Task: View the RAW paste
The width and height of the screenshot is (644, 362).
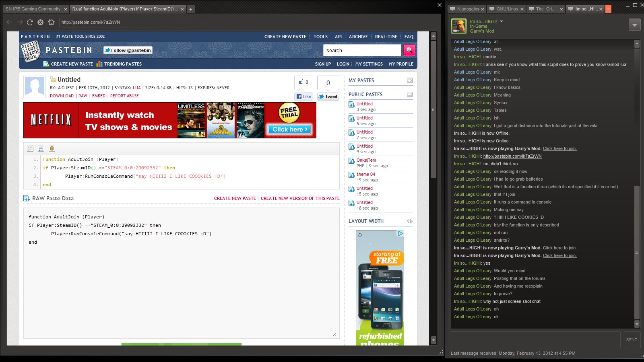Action: coord(83,96)
